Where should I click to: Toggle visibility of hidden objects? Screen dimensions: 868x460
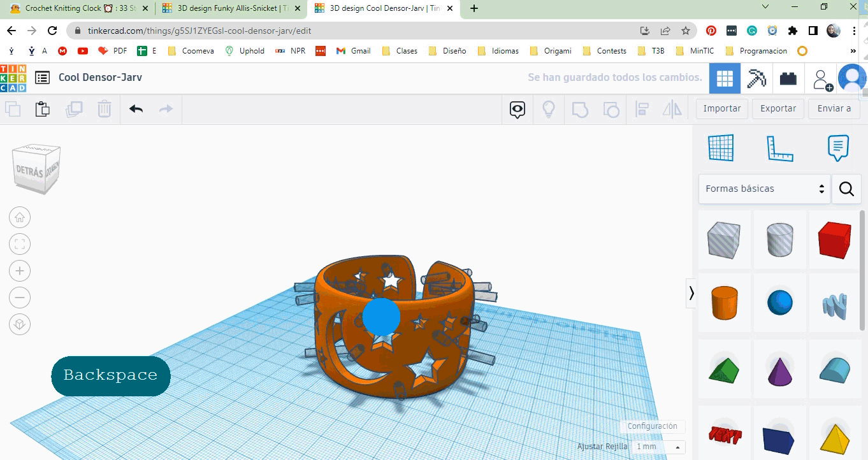517,109
